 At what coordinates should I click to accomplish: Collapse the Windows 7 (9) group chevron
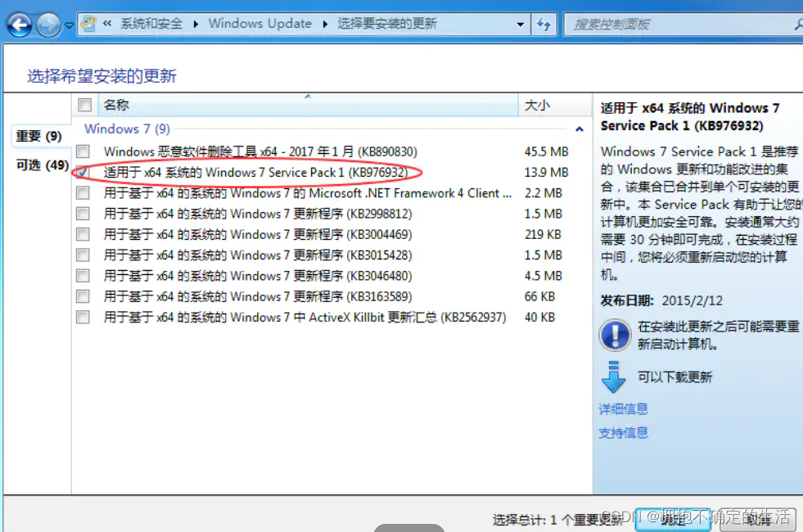[x=580, y=129]
